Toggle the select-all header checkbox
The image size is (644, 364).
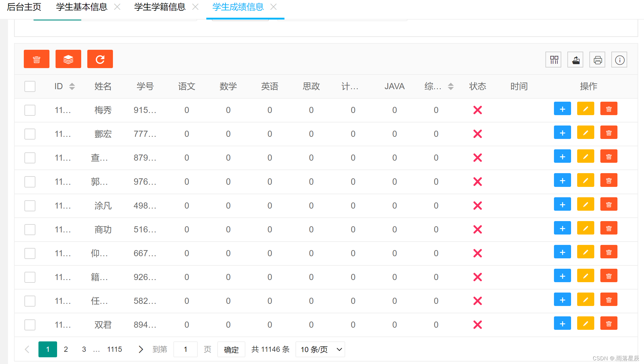(30, 86)
